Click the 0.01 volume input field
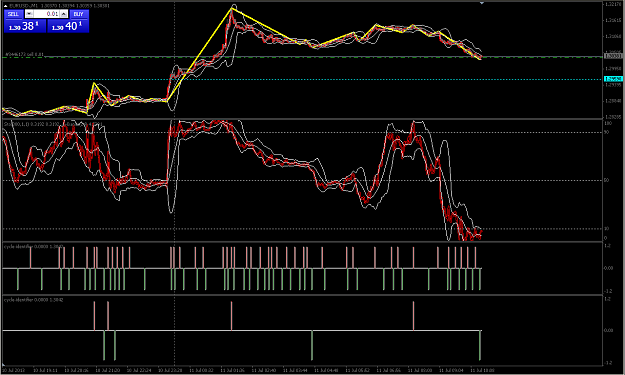This screenshot has width=625, height=375. coord(47,14)
